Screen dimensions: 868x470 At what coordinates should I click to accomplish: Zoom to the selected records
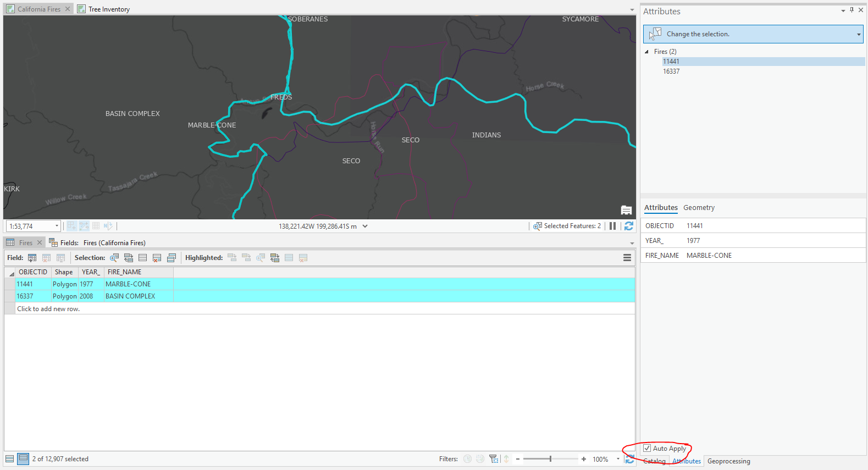coord(114,258)
